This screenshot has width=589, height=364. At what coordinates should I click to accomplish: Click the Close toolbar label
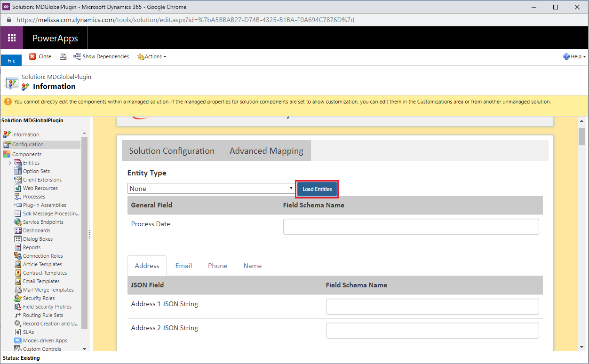(45, 56)
